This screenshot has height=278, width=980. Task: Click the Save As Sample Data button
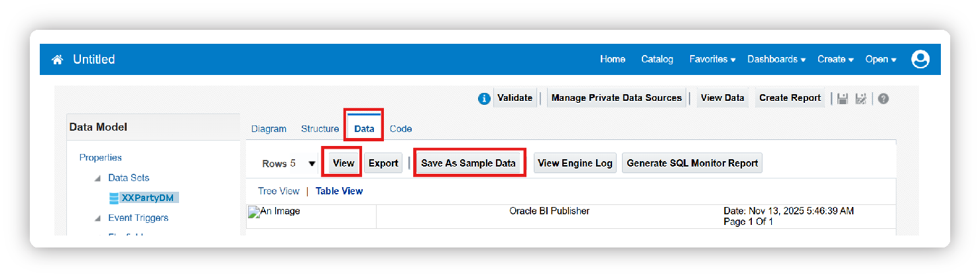tap(468, 163)
